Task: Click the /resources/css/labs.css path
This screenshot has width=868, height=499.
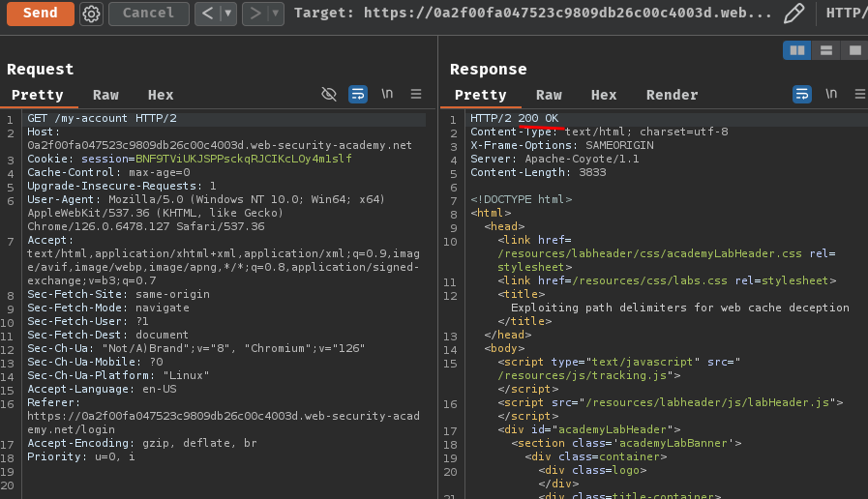Action: [x=650, y=280]
